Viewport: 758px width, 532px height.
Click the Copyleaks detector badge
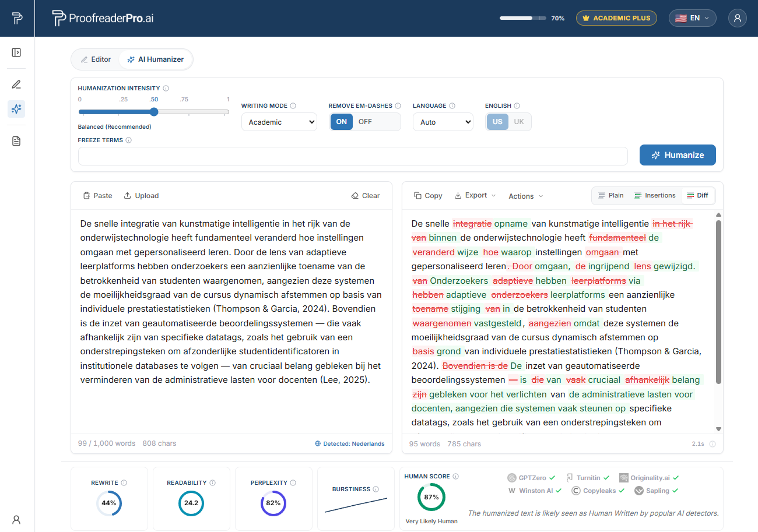click(x=598, y=491)
